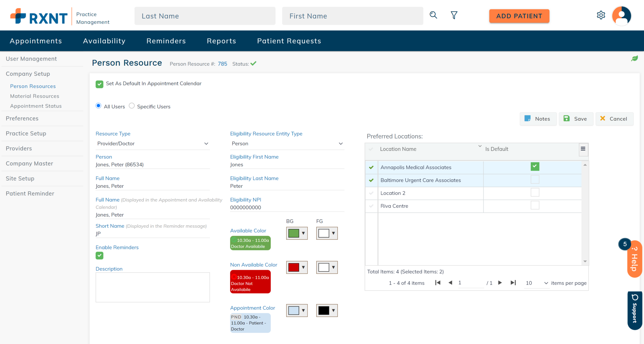Click the Cancel button's X icon

(603, 119)
